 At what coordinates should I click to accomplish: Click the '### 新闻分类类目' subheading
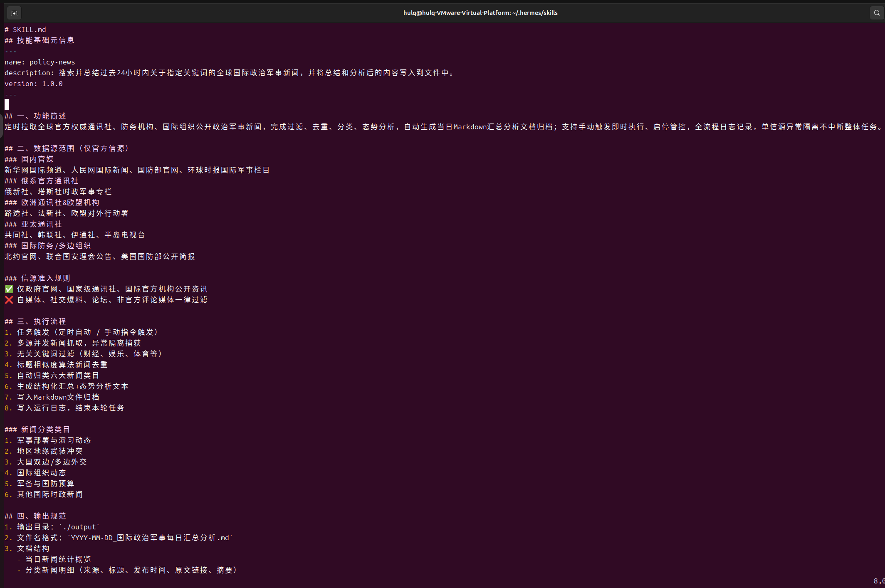[37, 430]
